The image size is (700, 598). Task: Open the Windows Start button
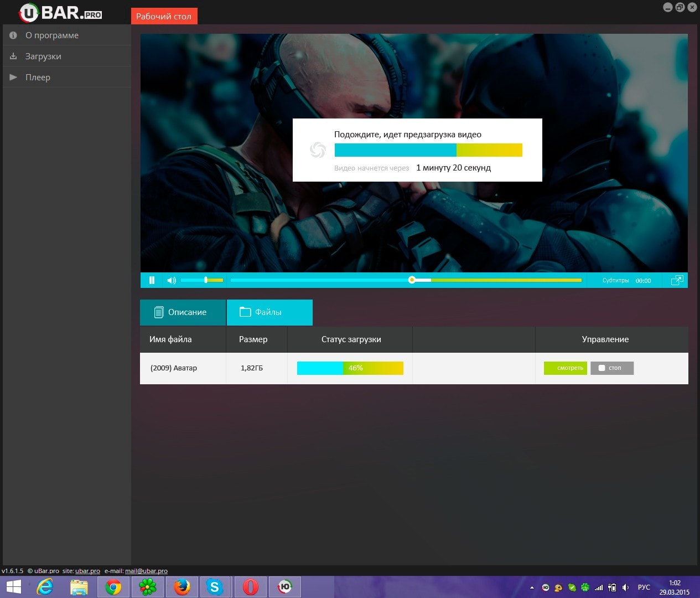click(x=13, y=587)
